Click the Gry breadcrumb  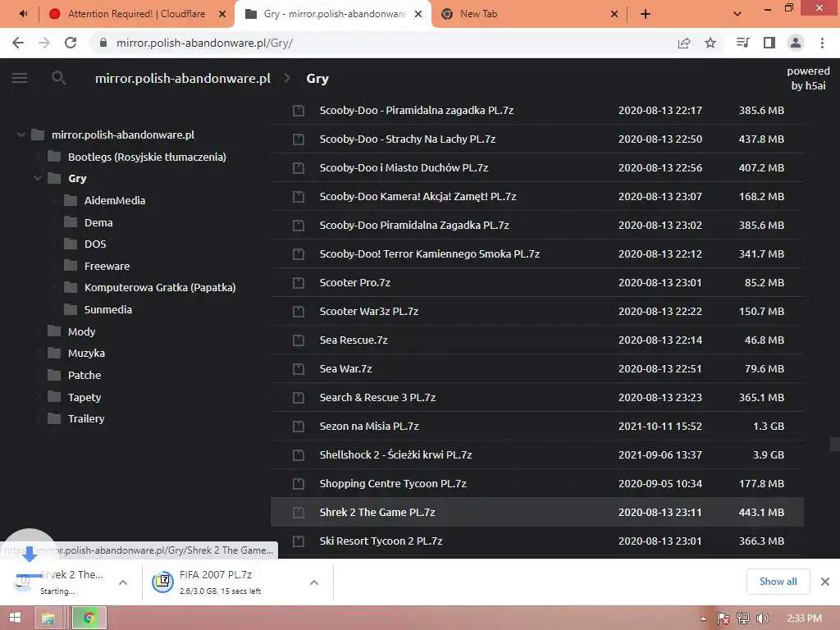tap(317, 78)
